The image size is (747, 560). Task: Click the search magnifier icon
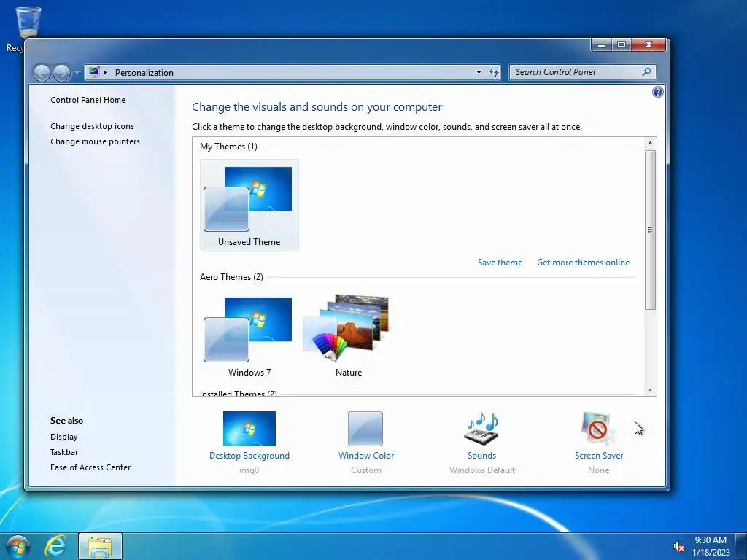pyautogui.click(x=646, y=72)
